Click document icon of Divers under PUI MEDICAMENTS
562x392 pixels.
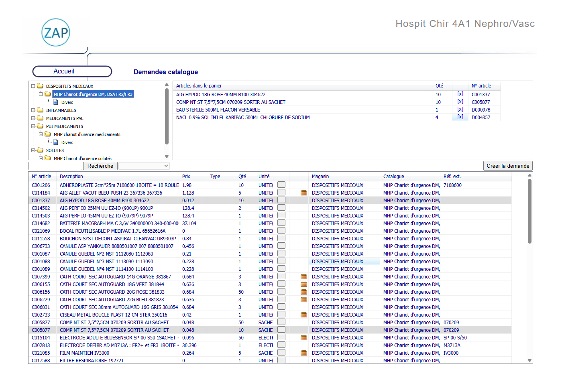[x=56, y=142]
